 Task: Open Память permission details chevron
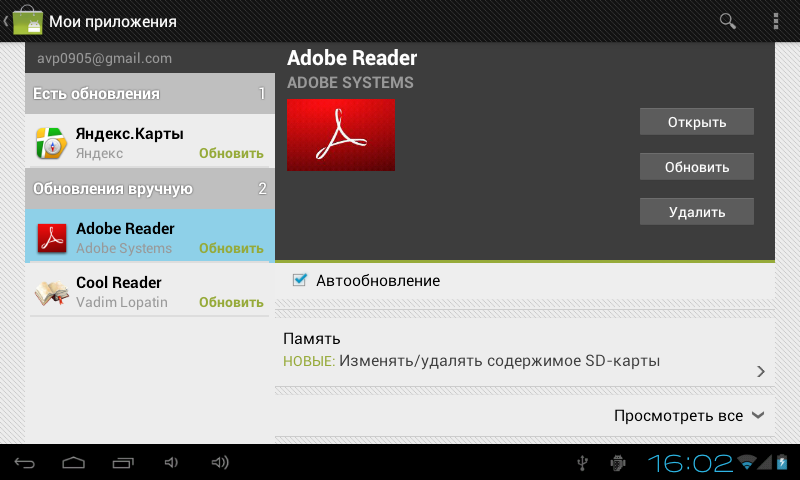(761, 371)
